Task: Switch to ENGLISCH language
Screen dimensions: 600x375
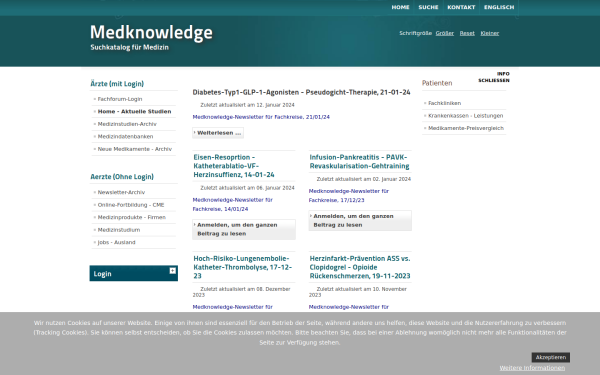Action: (x=499, y=7)
